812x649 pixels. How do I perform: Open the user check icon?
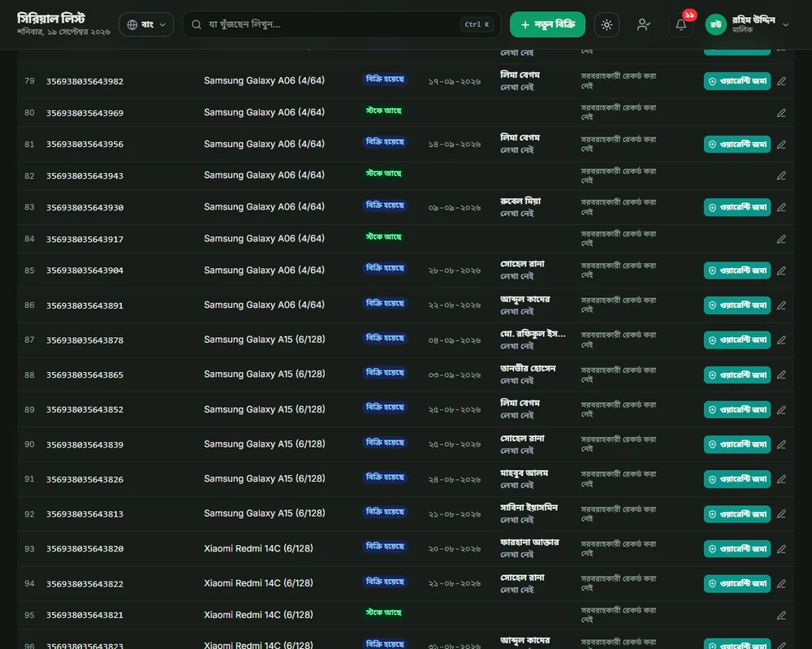(644, 24)
